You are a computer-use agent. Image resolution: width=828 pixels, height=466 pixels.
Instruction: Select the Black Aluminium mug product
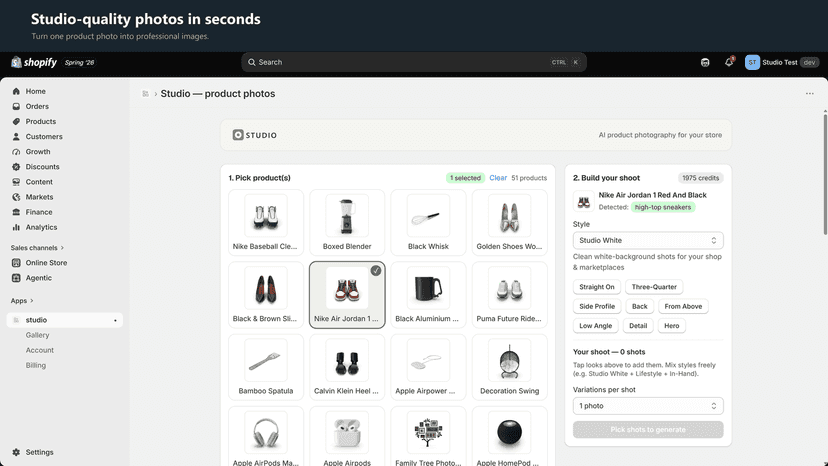[428, 295]
